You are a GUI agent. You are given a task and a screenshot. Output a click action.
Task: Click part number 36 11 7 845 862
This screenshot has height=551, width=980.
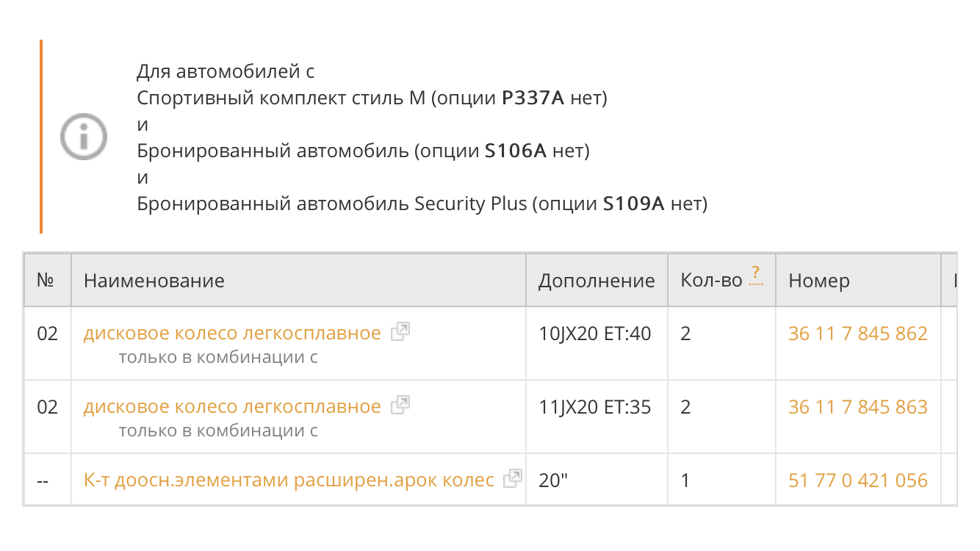point(857,334)
